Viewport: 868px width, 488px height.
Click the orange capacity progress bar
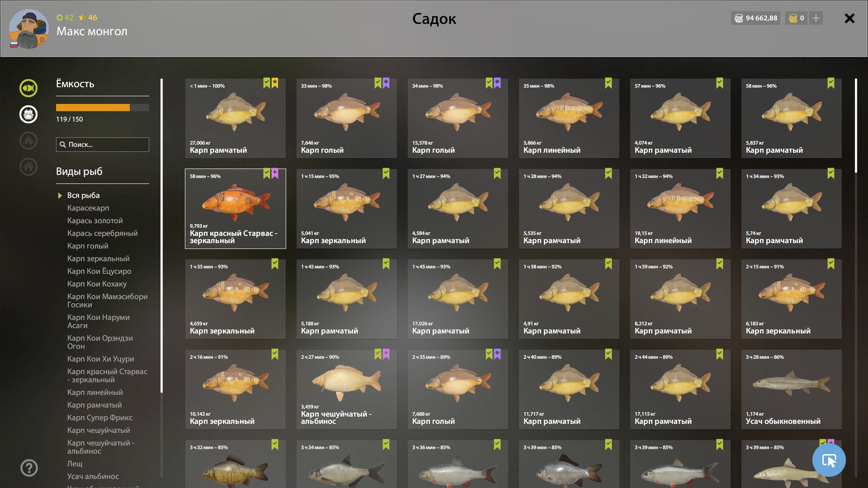[x=103, y=108]
